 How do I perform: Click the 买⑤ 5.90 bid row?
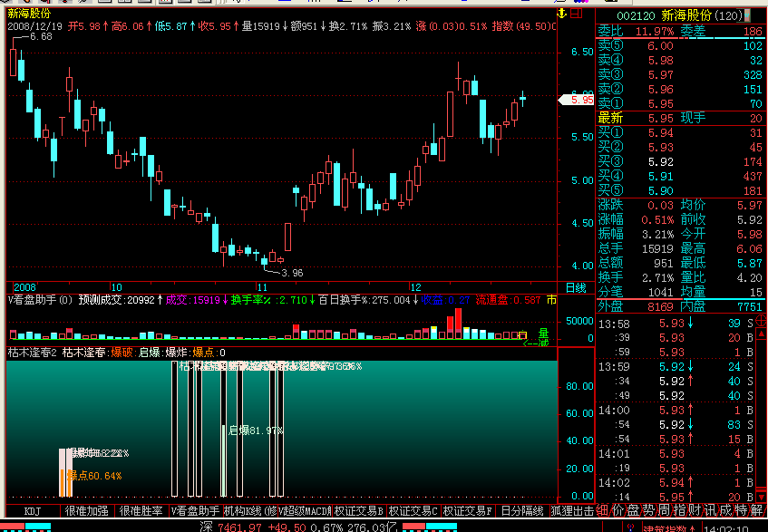coord(680,191)
